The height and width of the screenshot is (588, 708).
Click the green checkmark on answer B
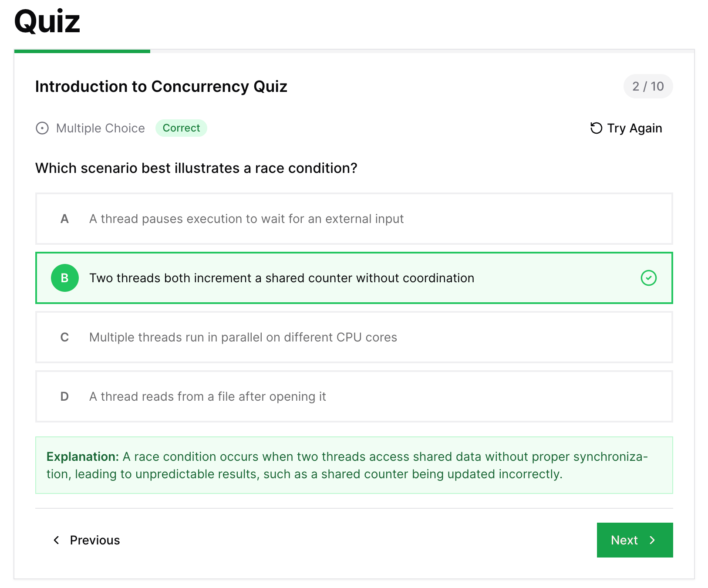coord(649,278)
